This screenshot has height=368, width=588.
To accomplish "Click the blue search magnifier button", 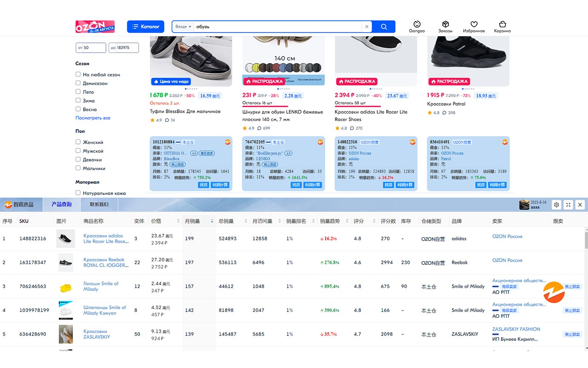I will 384,27.
